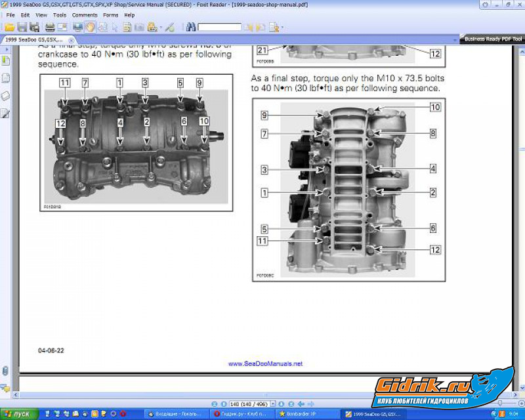Screen dimensions: 525x420
Task: Open the Forms menu
Action: pyautogui.click(x=111, y=14)
